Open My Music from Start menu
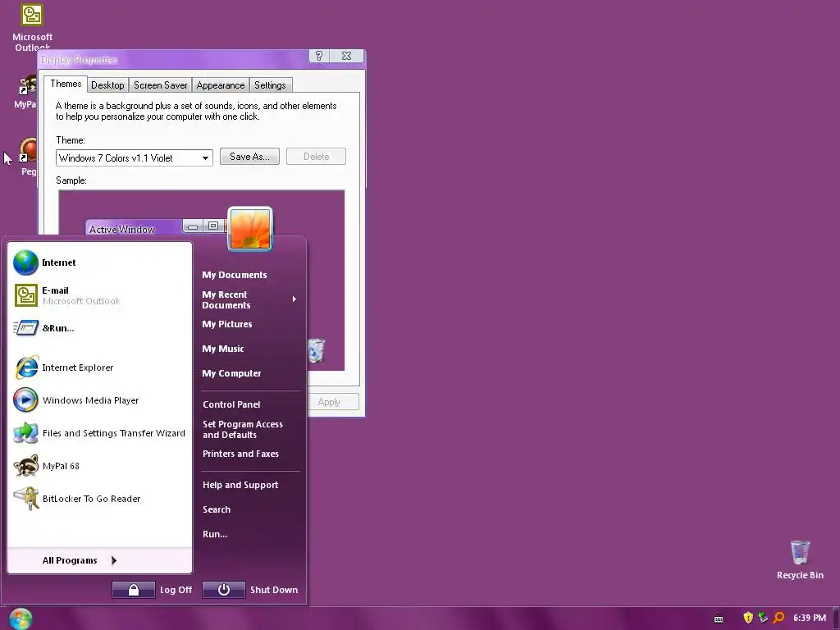Viewport: 840px width, 630px height. pyautogui.click(x=223, y=349)
